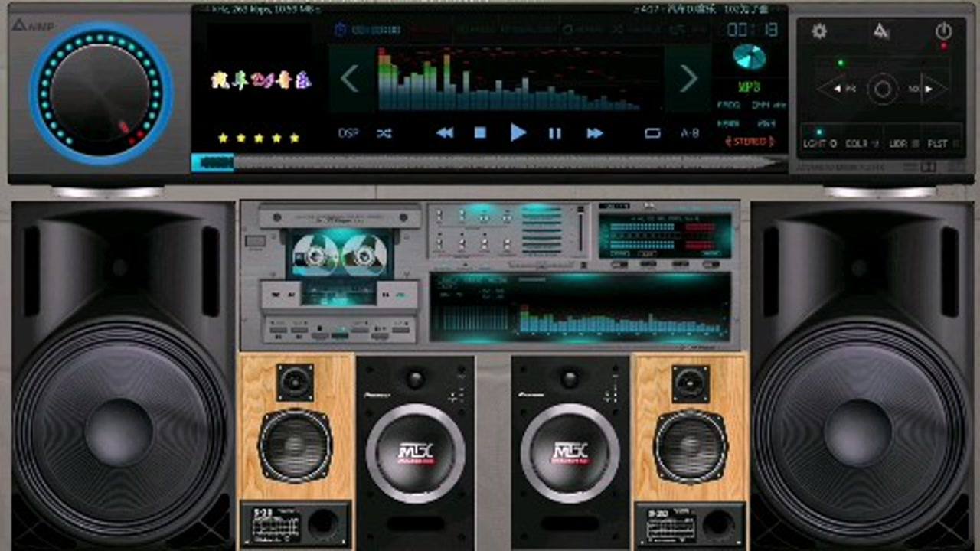Screen dimensions: 980x551
Task: Click the track progress seek bar
Action: pos(490,162)
